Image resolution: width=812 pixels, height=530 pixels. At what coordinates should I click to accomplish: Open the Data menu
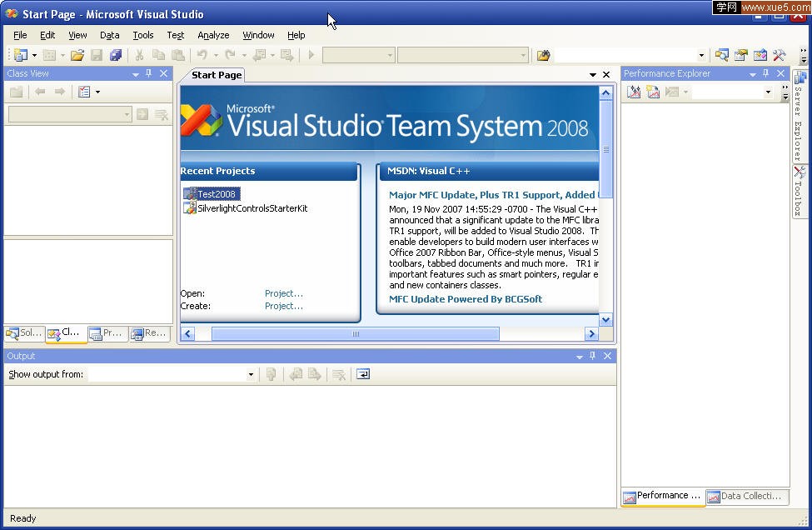coord(109,35)
